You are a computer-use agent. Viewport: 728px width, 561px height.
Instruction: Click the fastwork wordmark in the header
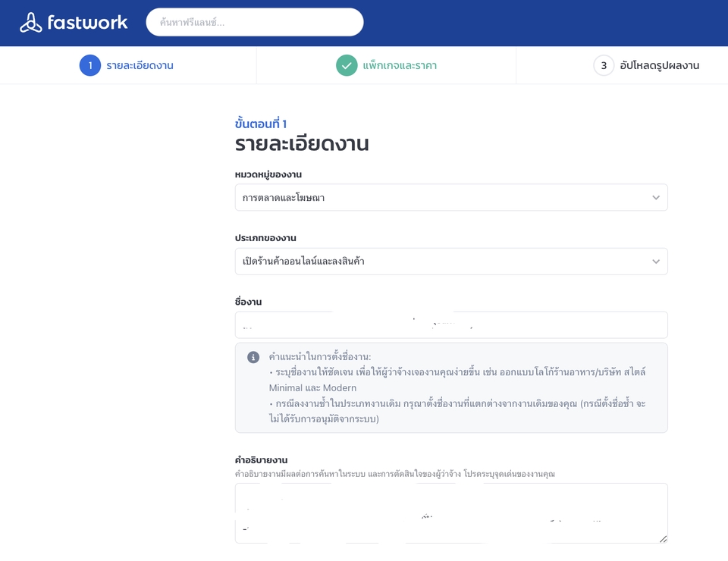click(86, 22)
